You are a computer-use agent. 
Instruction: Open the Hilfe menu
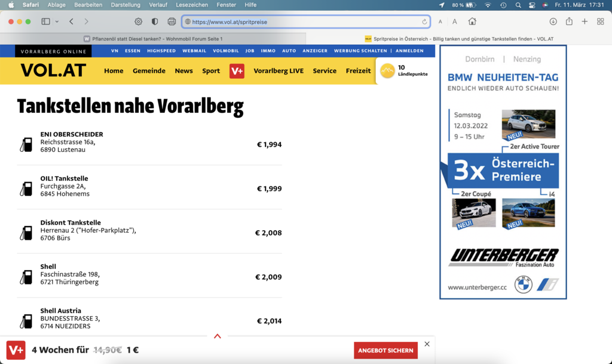[250, 5]
